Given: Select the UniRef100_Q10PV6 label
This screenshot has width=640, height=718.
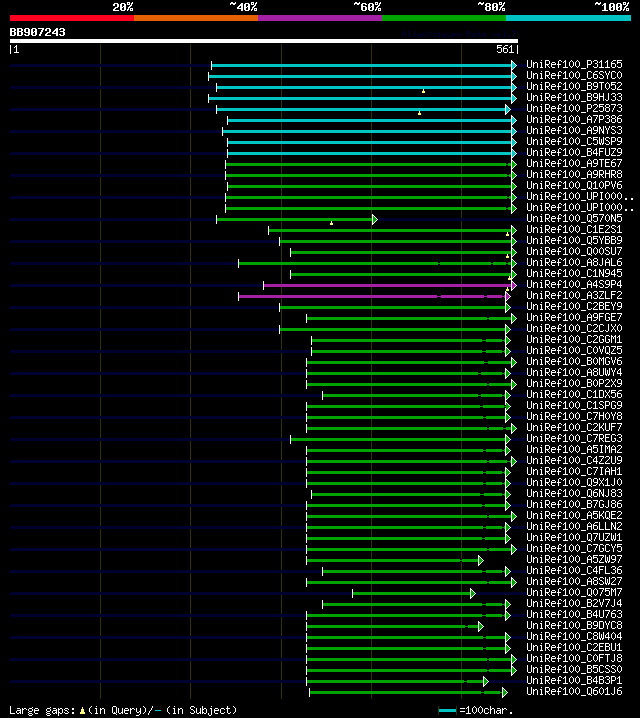Looking at the screenshot, I should click(x=574, y=185).
